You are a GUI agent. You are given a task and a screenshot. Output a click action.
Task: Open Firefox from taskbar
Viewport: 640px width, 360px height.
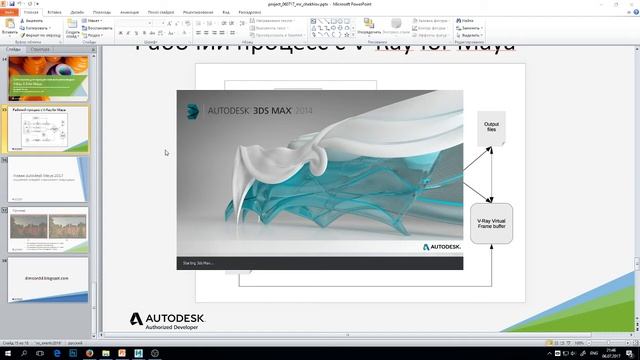coord(89,353)
